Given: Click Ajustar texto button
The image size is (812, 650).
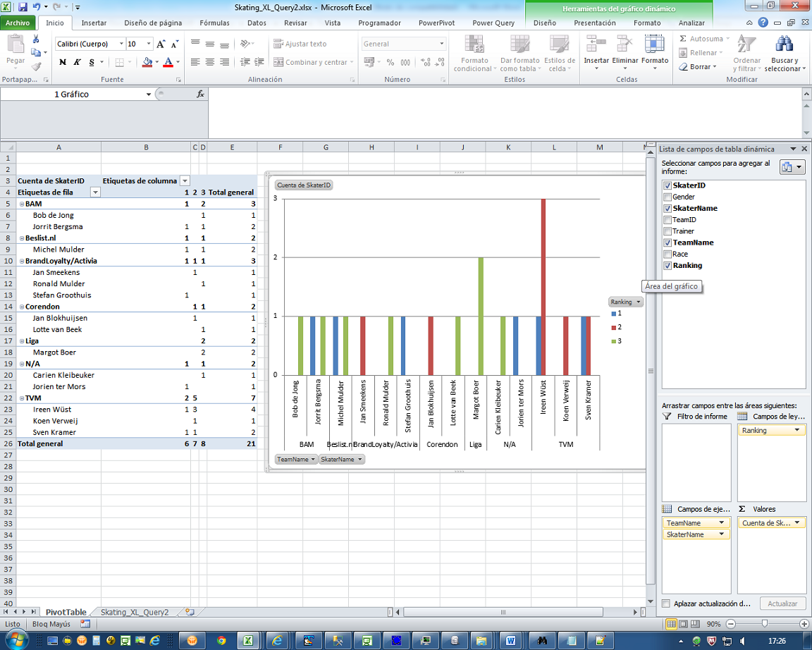Looking at the screenshot, I should click(300, 44).
